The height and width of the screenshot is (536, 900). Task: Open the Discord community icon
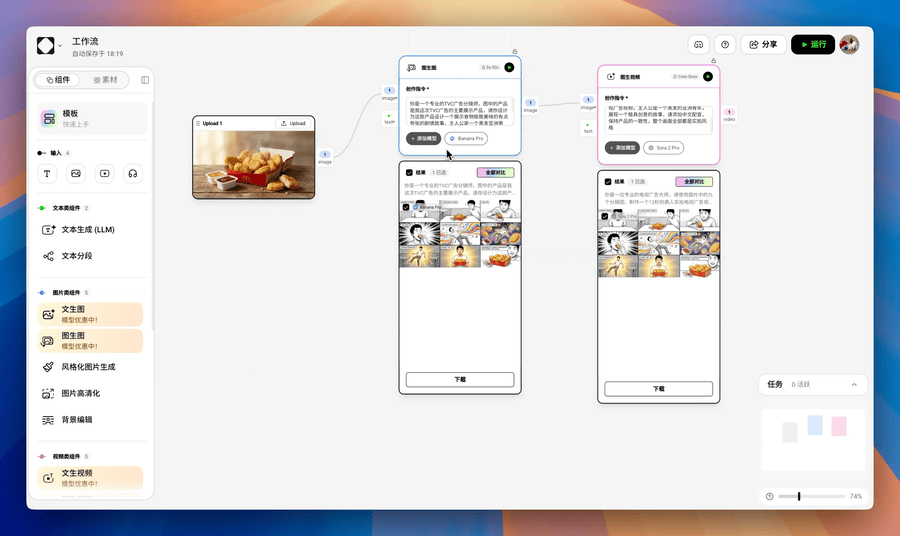[x=699, y=44]
